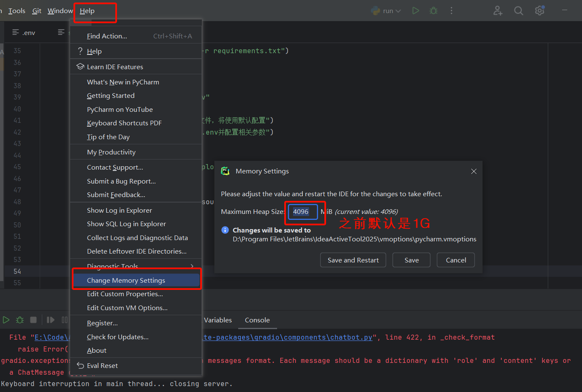Expand the Diagnostic Tools submenu arrow

point(192,266)
